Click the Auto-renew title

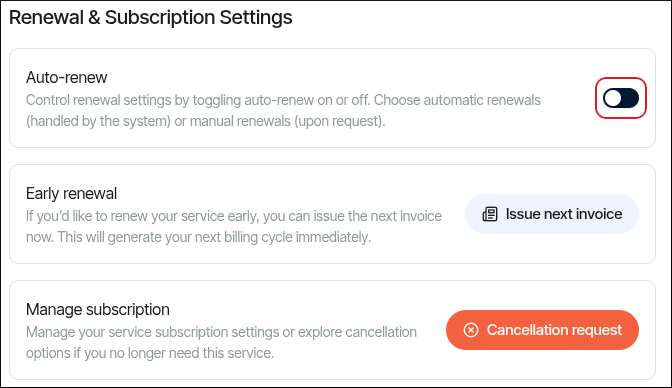point(66,78)
